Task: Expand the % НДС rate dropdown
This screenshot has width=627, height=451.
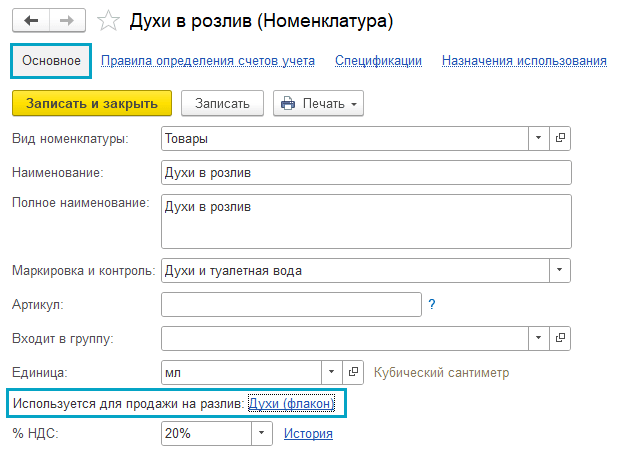Action: coord(262,433)
